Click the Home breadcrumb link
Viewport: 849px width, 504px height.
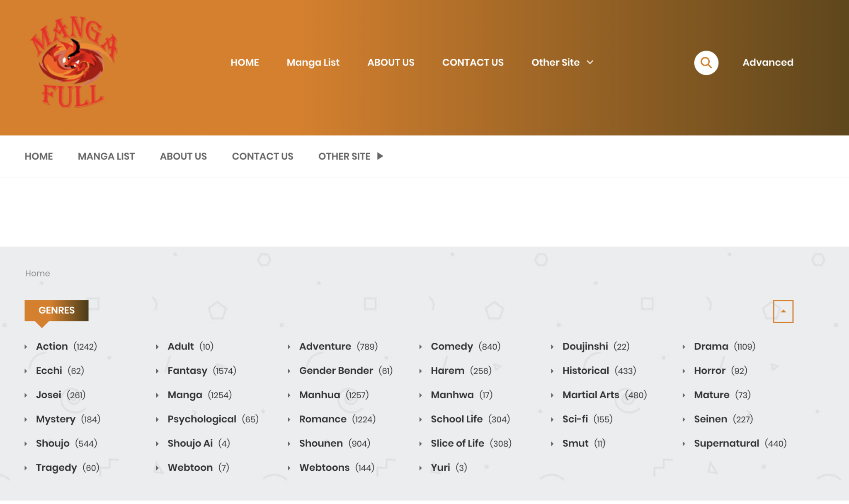[x=37, y=273]
